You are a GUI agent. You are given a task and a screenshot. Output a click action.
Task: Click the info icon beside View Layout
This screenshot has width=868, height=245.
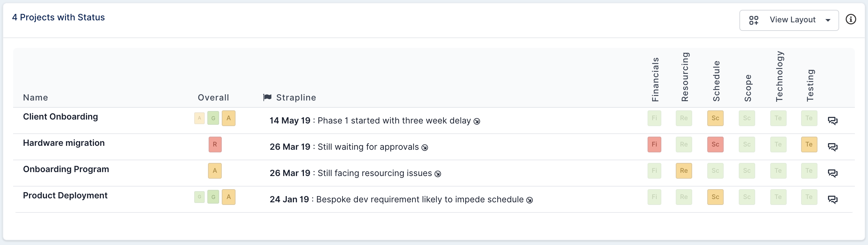(851, 20)
